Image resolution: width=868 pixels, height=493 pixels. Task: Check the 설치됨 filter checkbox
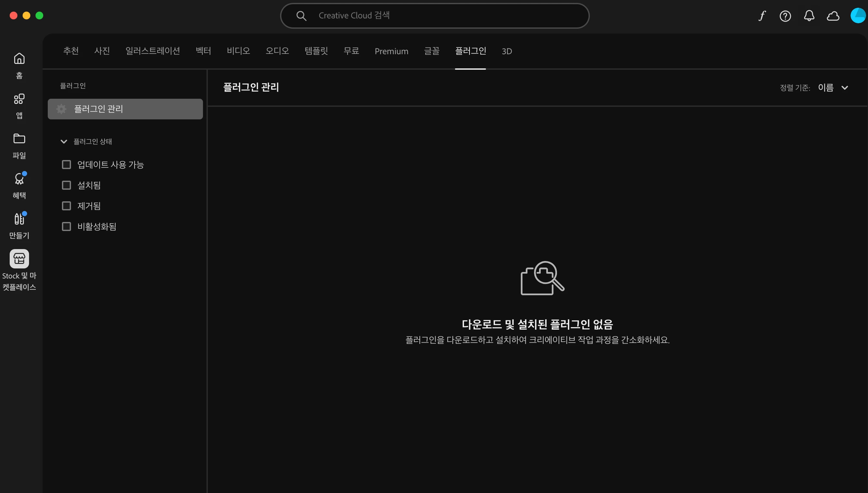click(x=66, y=185)
